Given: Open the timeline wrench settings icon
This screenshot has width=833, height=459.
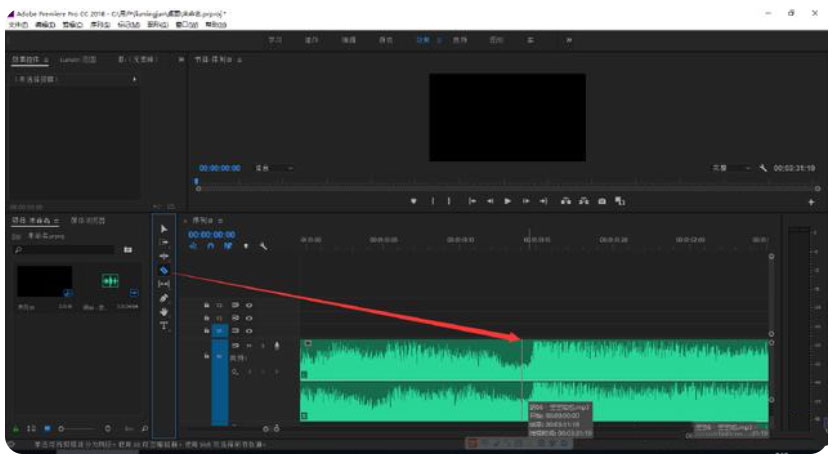Looking at the screenshot, I should click(262, 246).
